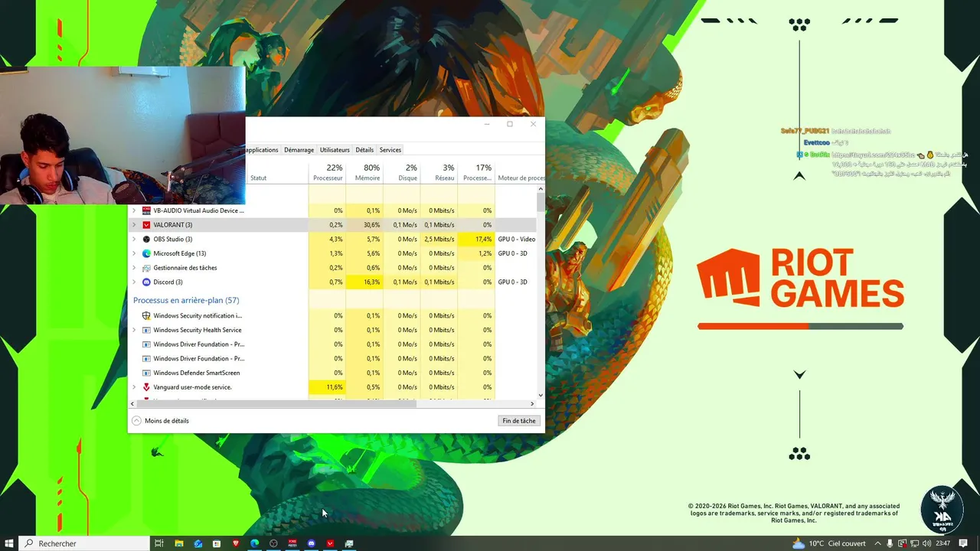Sort processes by Réseau column
This screenshot has width=980, height=551.
(439, 173)
